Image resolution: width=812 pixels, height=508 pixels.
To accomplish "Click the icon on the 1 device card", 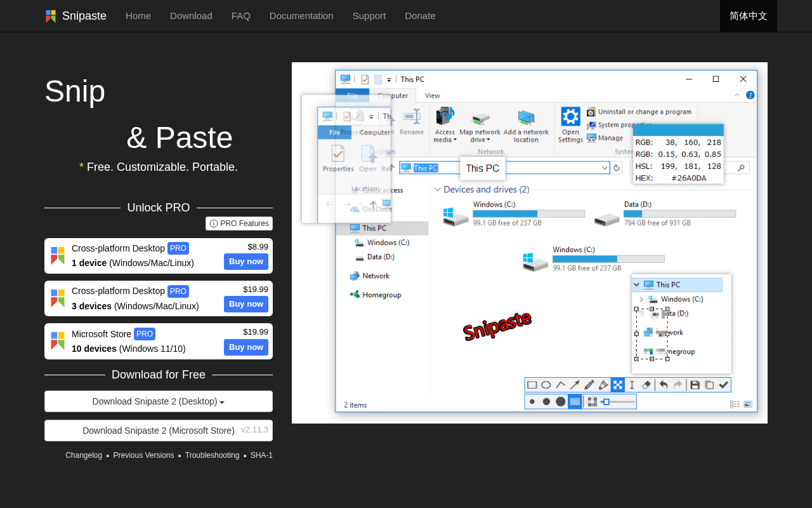I will coord(58,256).
